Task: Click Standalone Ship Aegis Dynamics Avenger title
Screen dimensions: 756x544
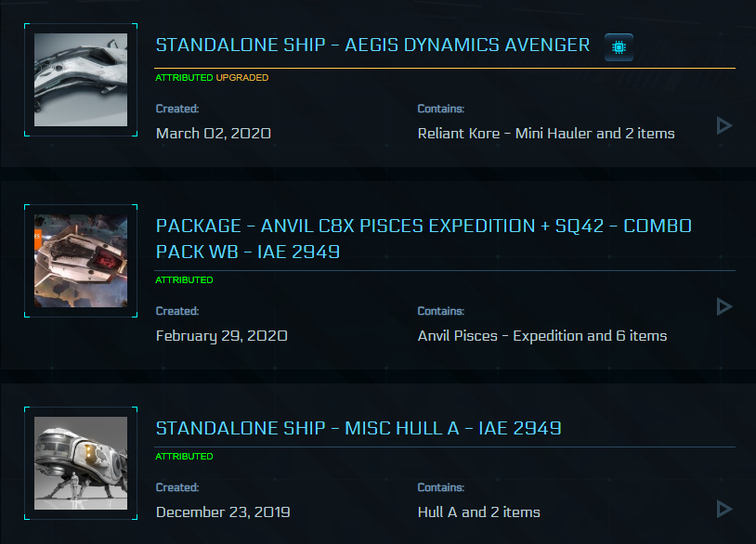Action: [x=372, y=45]
